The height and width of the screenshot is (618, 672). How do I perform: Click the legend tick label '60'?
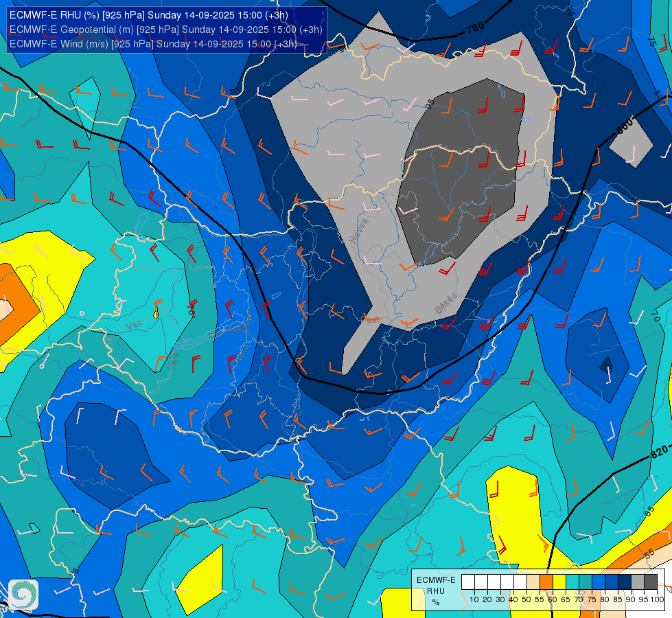pos(553,599)
